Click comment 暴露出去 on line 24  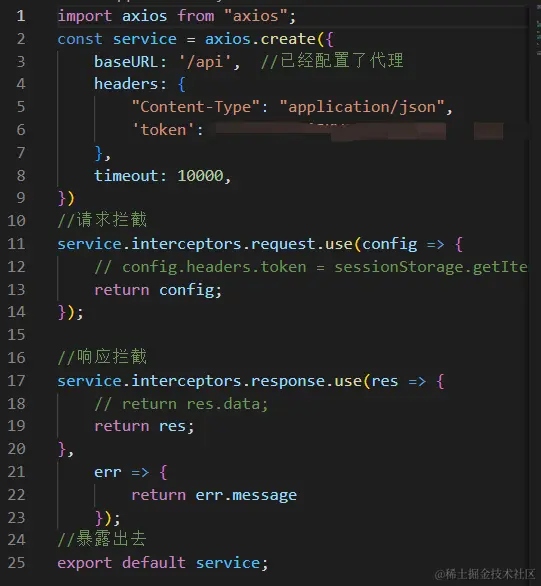point(102,539)
